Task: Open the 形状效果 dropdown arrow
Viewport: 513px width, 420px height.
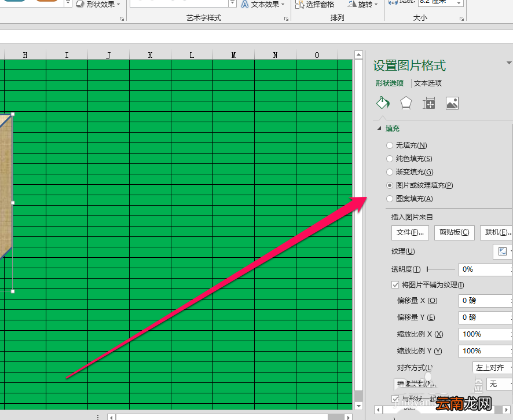Action: (x=119, y=5)
